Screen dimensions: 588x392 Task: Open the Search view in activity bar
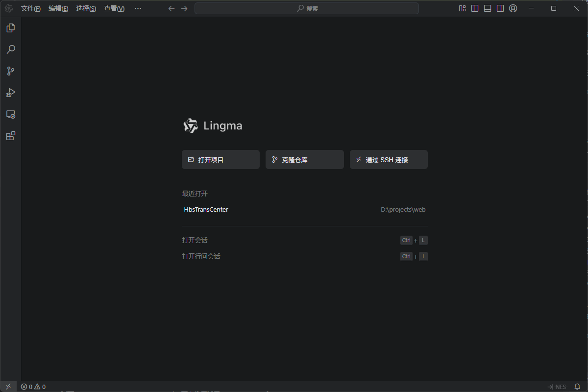click(10, 49)
